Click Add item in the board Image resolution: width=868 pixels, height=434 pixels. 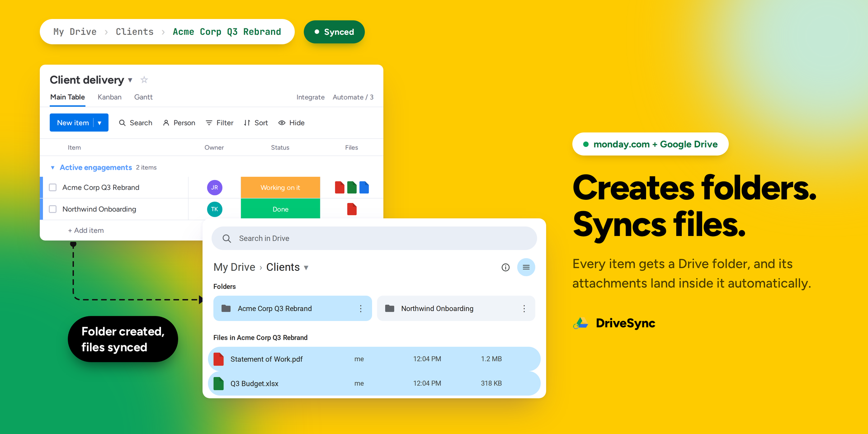(86, 231)
